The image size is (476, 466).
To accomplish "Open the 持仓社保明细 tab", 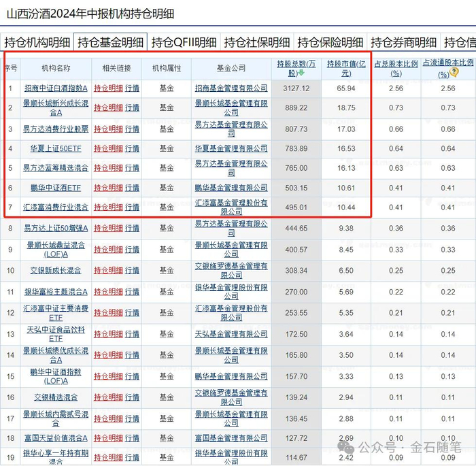I will tap(257, 42).
